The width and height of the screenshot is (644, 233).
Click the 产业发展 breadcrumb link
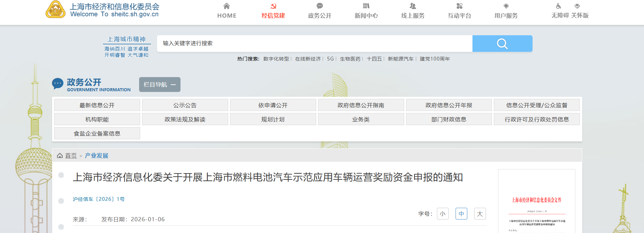pyautogui.click(x=97, y=156)
